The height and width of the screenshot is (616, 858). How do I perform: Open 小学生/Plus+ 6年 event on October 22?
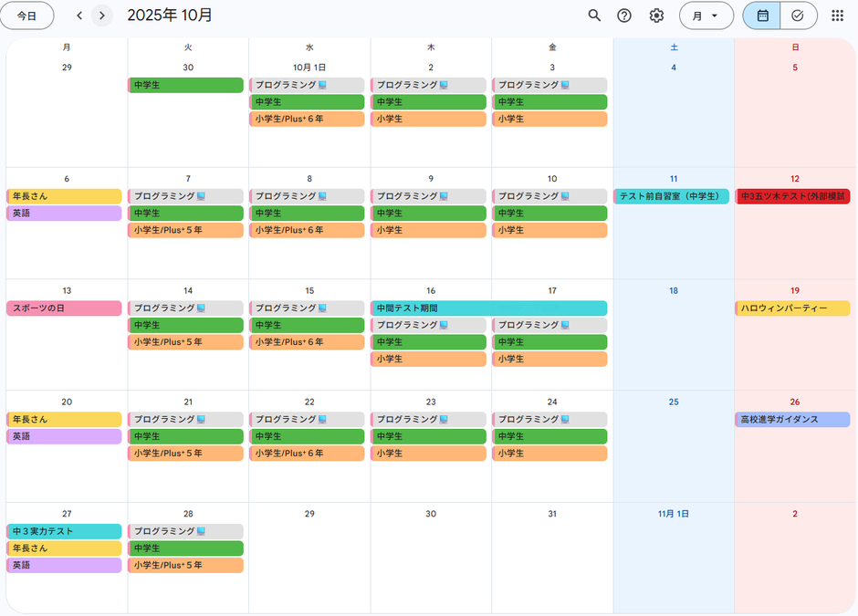[307, 453]
